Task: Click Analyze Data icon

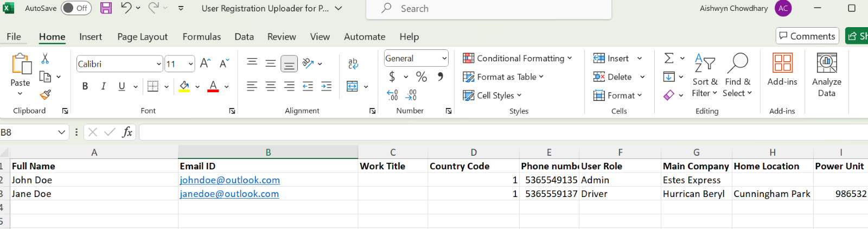Action: [826, 75]
